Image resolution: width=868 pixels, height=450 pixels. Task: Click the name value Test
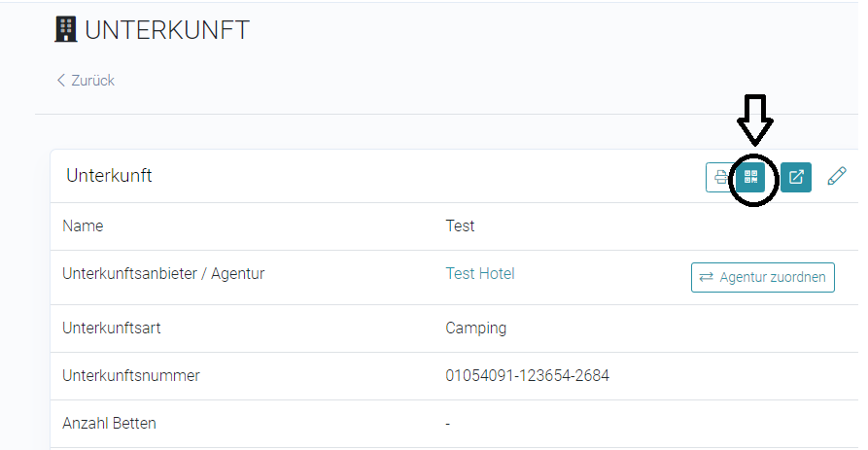click(x=460, y=225)
